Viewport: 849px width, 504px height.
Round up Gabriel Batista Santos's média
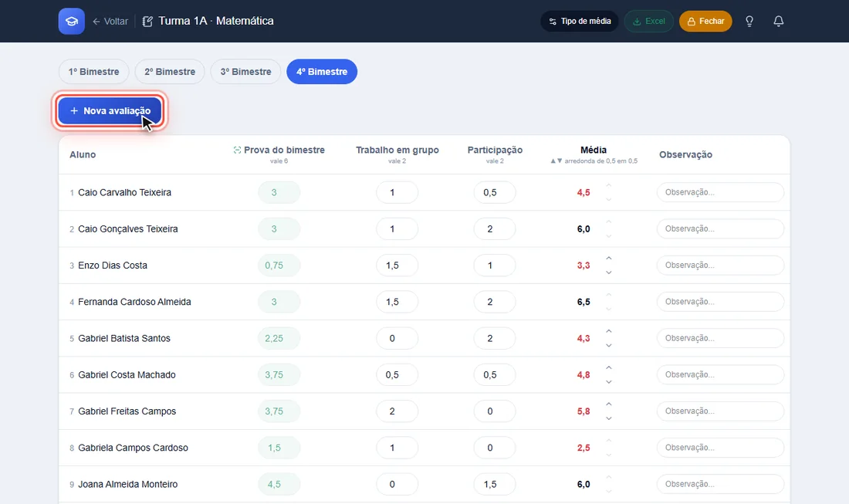coord(609,331)
